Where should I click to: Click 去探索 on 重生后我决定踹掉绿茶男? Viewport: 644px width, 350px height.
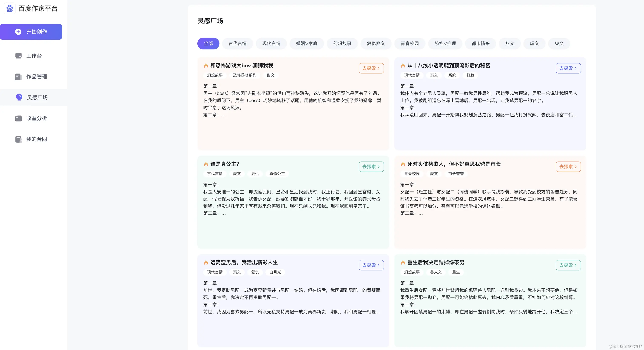pos(568,265)
